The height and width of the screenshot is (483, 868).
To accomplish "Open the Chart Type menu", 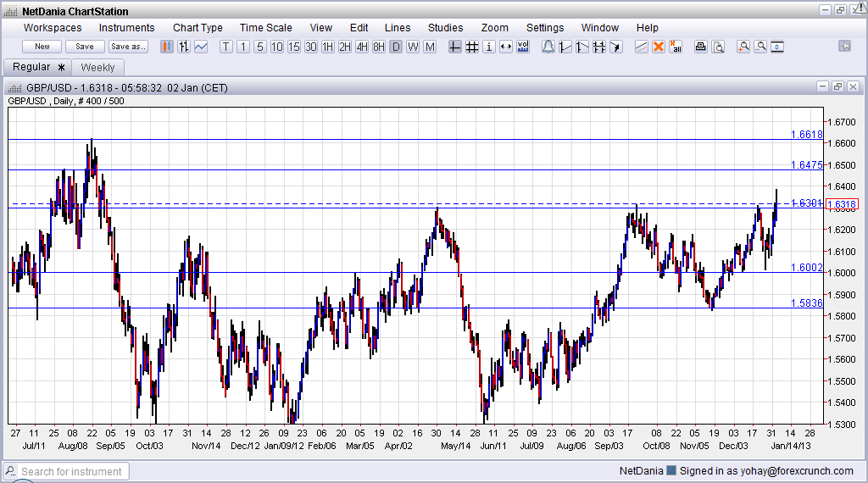I will pos(198,28).
